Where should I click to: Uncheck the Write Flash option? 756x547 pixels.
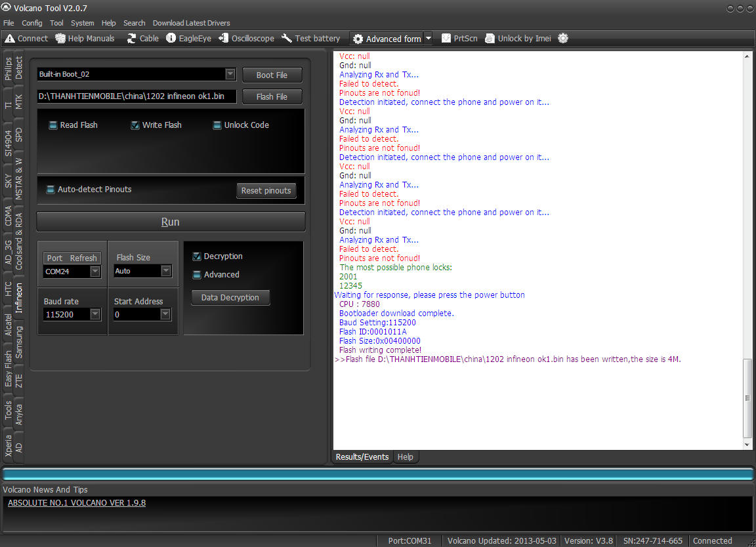pos(135,125)
